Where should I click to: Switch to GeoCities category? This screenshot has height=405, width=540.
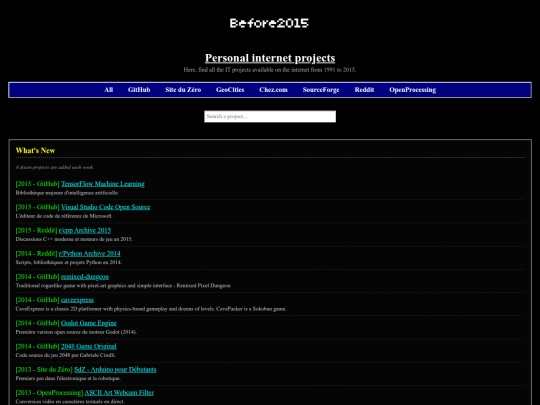(230, 90)
